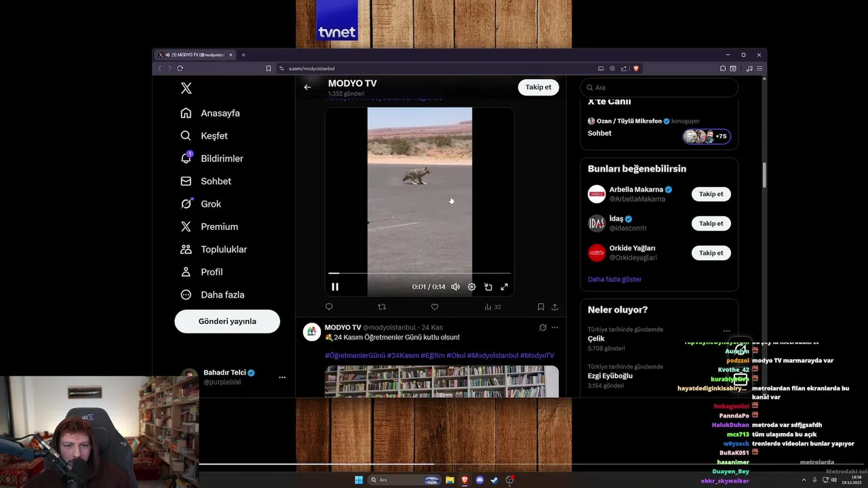868x488 pixels.
Task: Bookmark the page in the address bar
Action: pyautogui.click(x=269, y=68)
